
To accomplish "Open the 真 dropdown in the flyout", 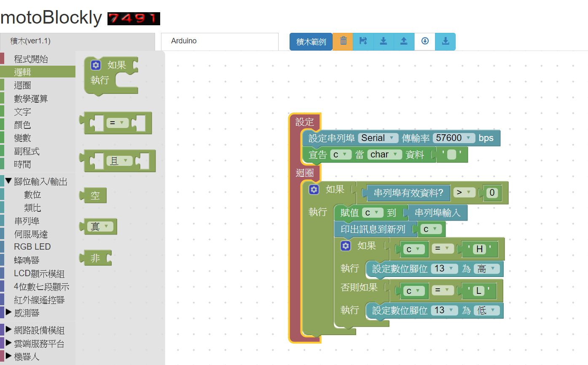I will click(x=100, y=226).
